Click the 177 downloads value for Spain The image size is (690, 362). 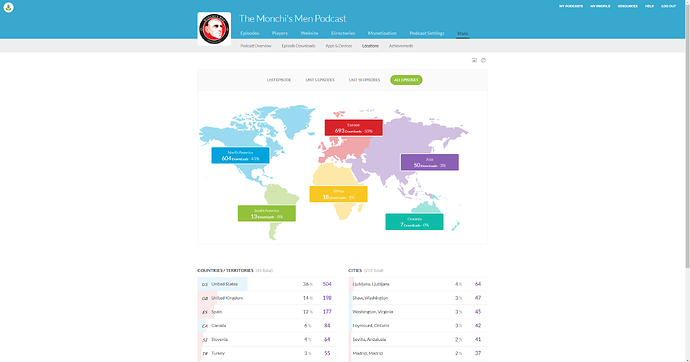click(x=327, y=312)
